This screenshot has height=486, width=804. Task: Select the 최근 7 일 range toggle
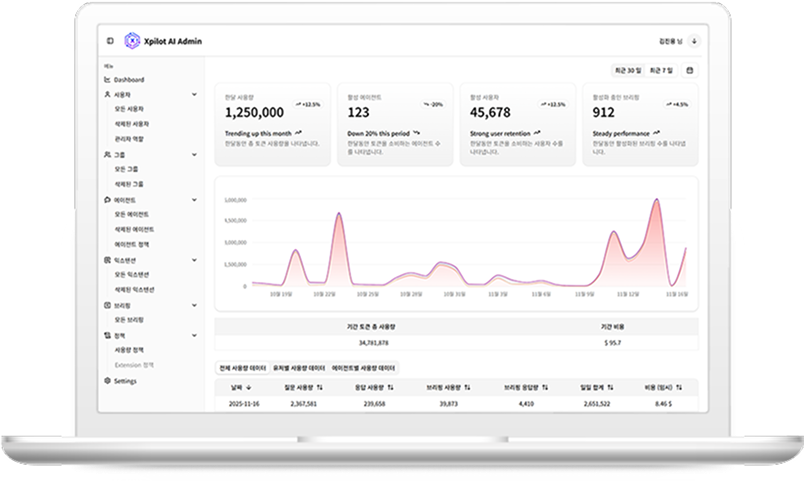click(x=661, y=70)
